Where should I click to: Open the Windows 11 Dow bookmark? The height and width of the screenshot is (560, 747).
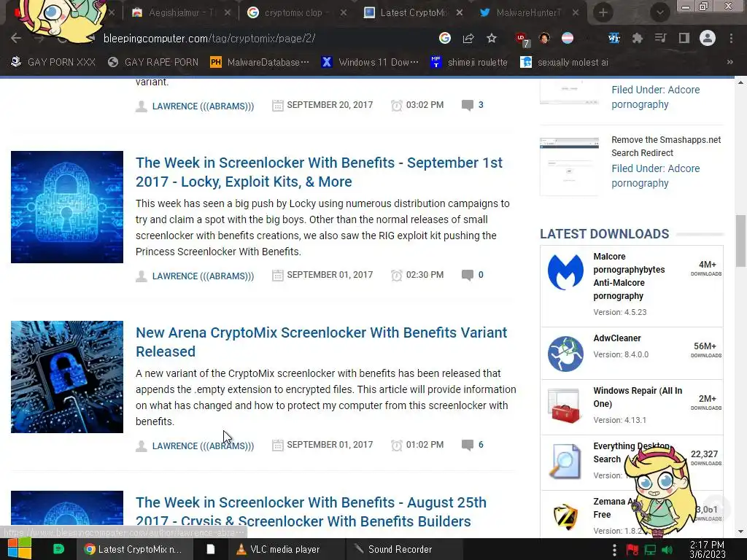pyautogui.click(x=370, y=62)
